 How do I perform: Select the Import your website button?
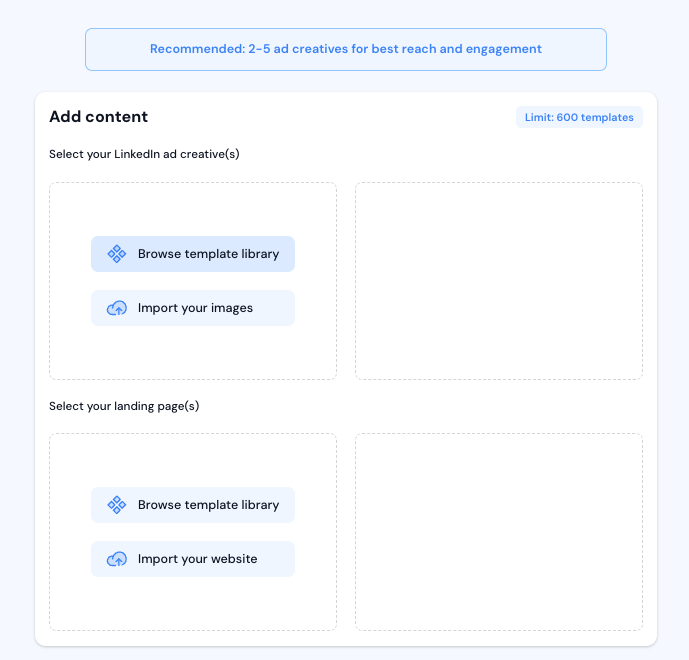(193, 559)
